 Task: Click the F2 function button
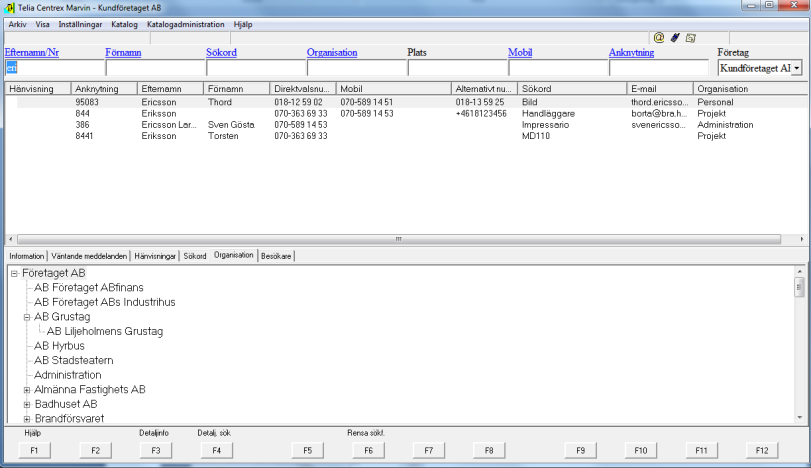pyautogui.click(x=95, y=450)
